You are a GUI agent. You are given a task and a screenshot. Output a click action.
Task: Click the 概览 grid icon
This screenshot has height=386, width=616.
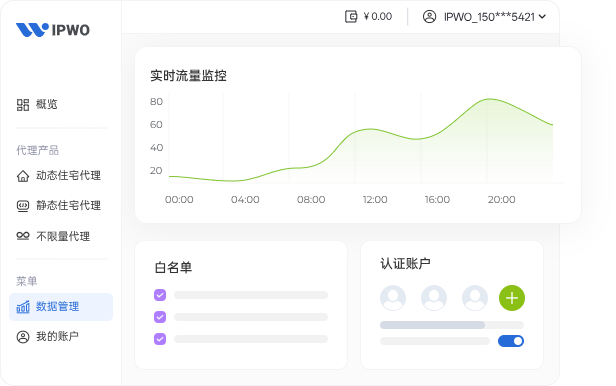[23, 105]
